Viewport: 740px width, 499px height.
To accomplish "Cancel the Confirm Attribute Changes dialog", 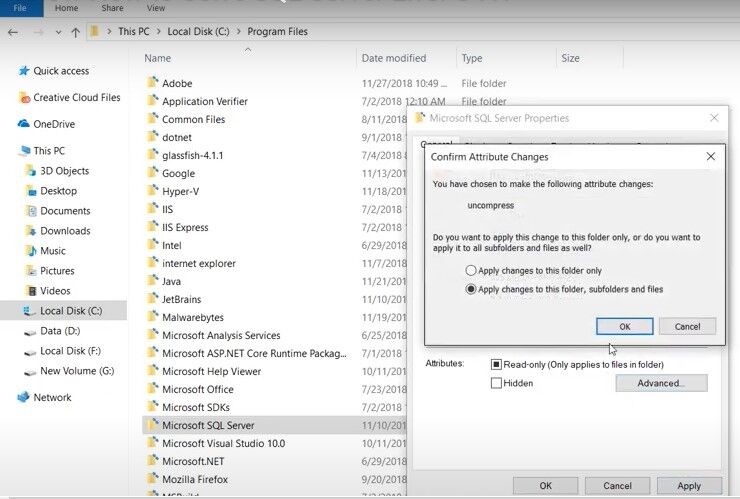I will click(687, 326).
